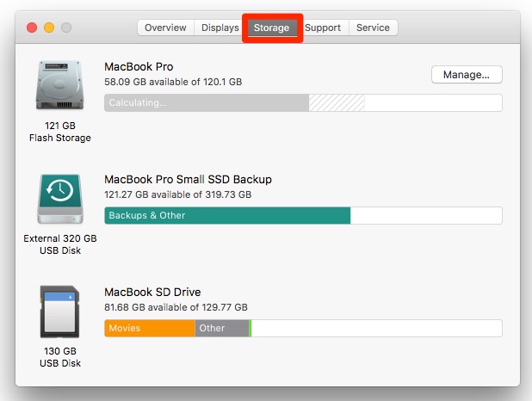Screen dimensions: 532x401
Task: Click the MacBook SD Drive title text
Action: pyautogui.click(x=152, y=293)
